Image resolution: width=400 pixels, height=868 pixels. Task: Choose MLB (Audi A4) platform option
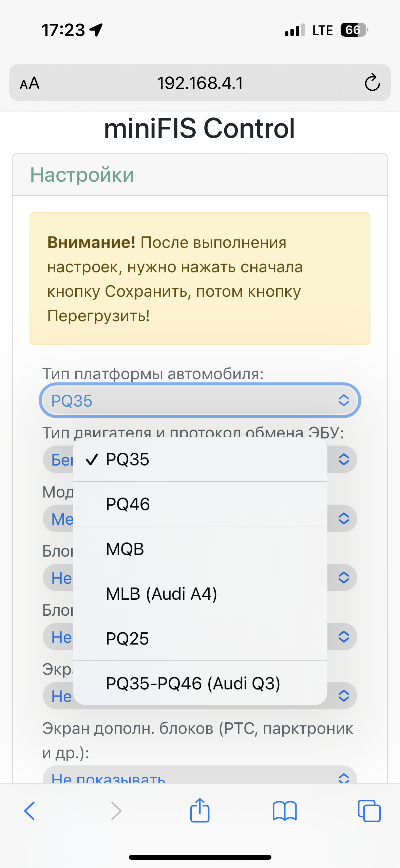point(200,594)
